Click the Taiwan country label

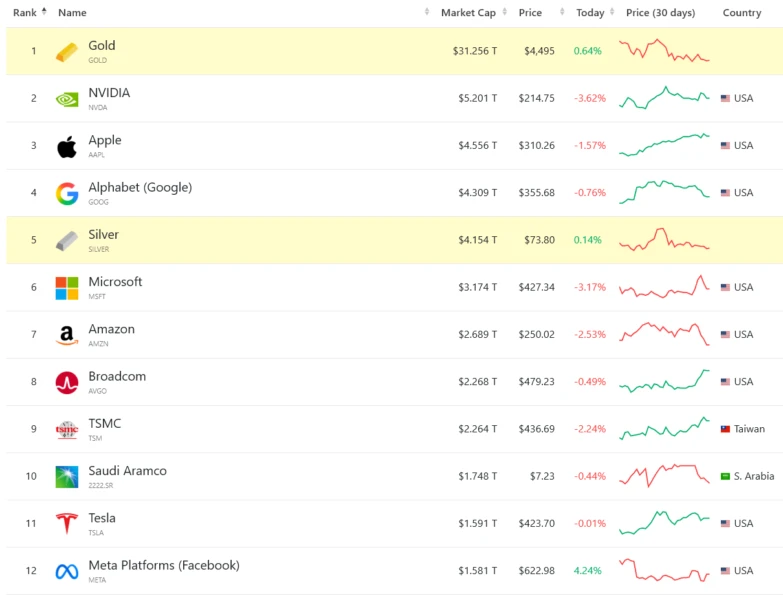pos(749,429)
